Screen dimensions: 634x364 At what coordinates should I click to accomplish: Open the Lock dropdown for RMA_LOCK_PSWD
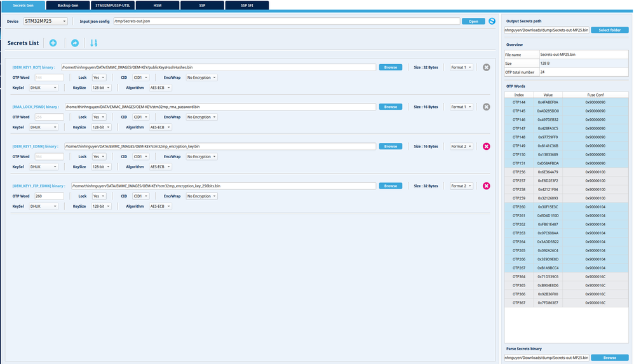click(x=99, y=118)
